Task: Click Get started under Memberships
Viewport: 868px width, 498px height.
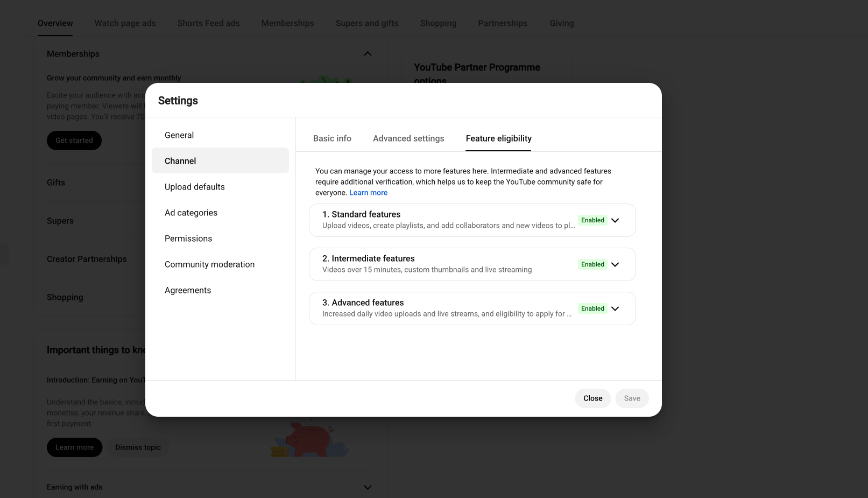Action: coord(74,141)
